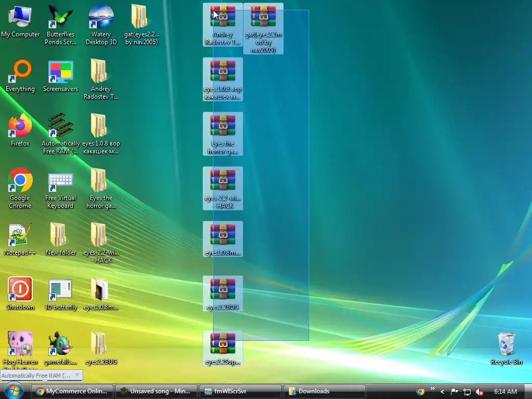The height and width of the screenshot is (399, 532).
Task: Select the Eyes the horror ga... RAR archive
Action: [222, 134]
